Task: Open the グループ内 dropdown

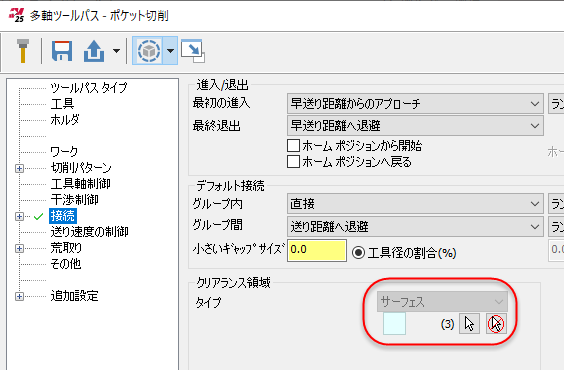Action: pos(415,204)
